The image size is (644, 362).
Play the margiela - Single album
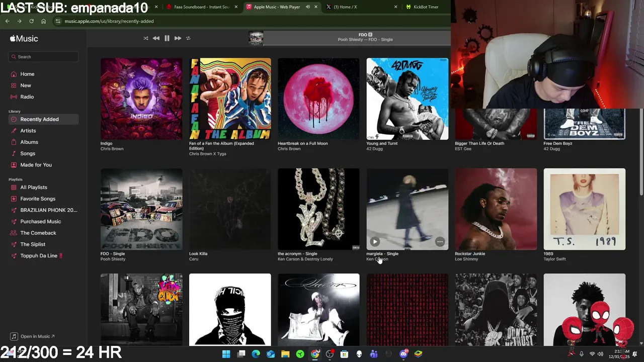375,242
